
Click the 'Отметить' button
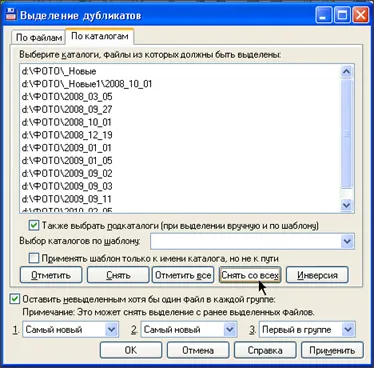click(51, 275)
